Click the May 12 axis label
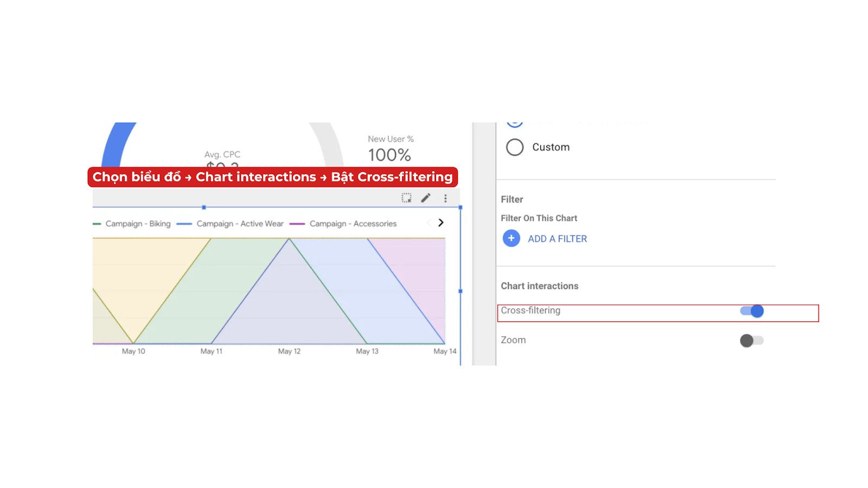Image resolution: width=868 pixels, height=488 pixels. coord(289,351)
